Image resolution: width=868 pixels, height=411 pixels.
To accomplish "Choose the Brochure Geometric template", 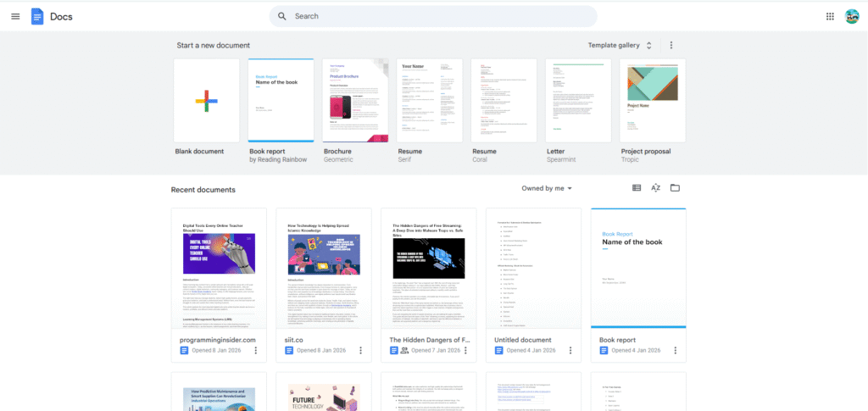I will (355, 101).
